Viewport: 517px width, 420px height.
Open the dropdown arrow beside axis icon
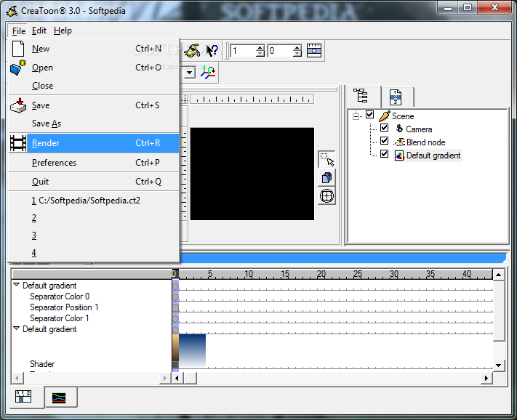pos(190,73)
